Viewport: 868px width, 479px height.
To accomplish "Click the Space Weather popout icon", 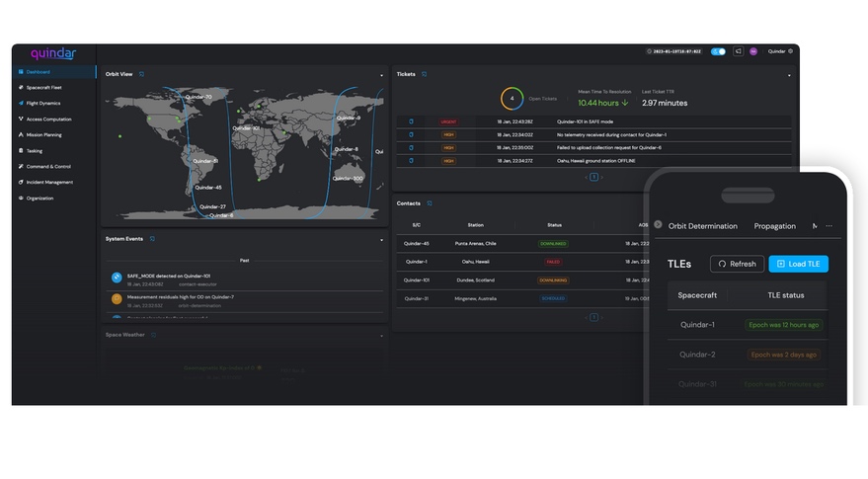I will (153, 335).
